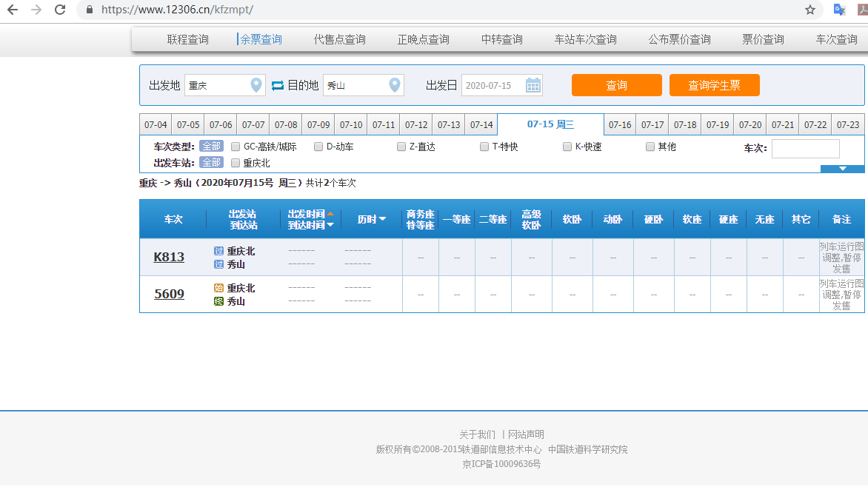
Task: Open 中转查询 navigation item
Action: tap(501, 39)
